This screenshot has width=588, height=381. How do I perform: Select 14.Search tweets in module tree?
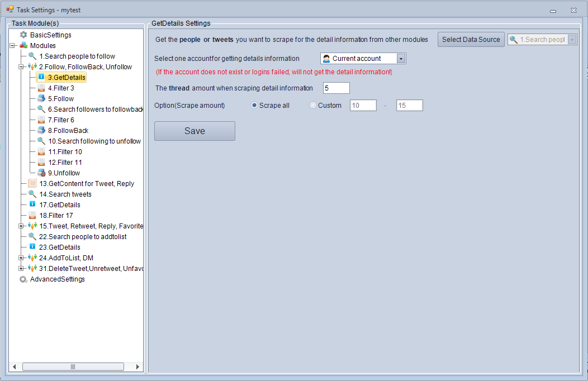coord(65,194)
